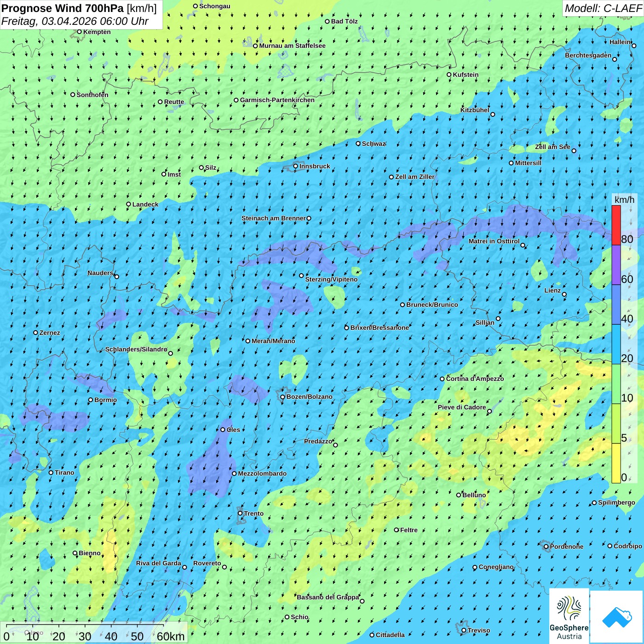Click the Treviso city marker

click(x=464, y=630)
